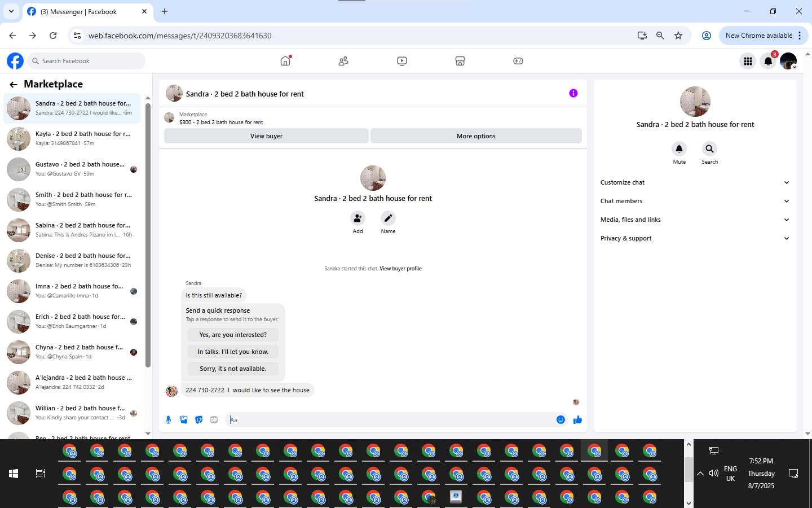This screenshot has width=812, height=508.
Task: Open the Friends icon in top navigation
Action: tap(343, 61)
